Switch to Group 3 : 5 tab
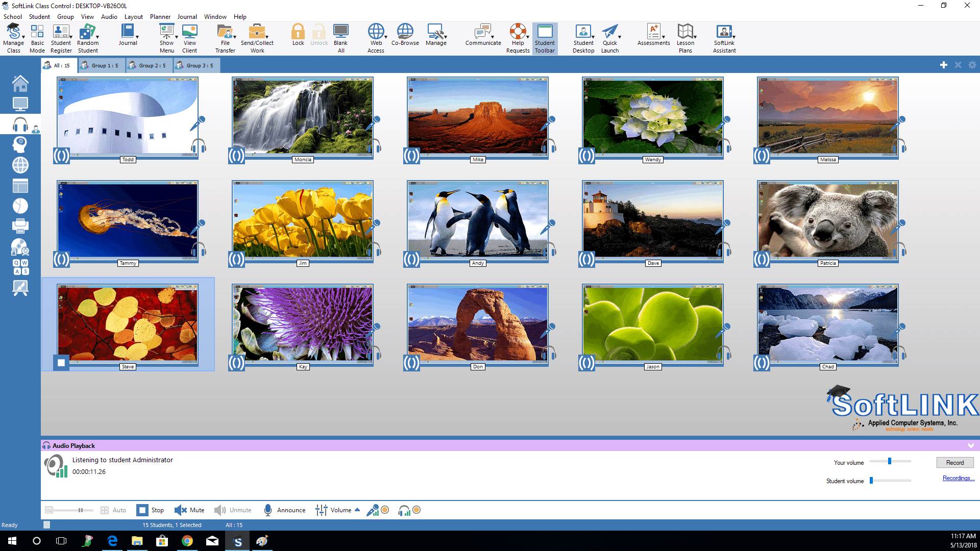Image resolution: width=980 pixels, height=551 pixels. [x=197, y=65]
